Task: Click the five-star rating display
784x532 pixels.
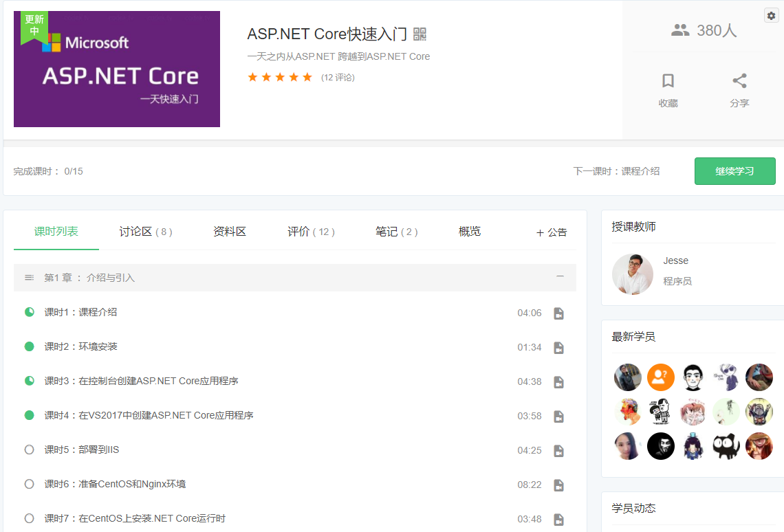Action: (280, 78)
